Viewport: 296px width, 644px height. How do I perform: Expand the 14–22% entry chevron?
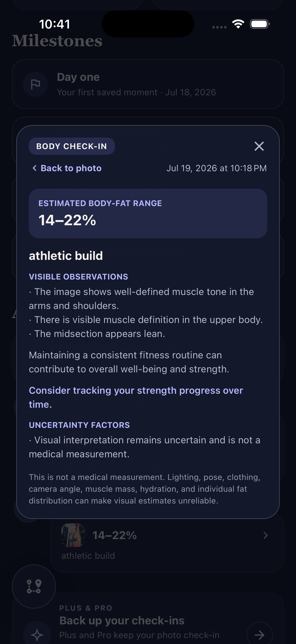[x=266, y=535]
